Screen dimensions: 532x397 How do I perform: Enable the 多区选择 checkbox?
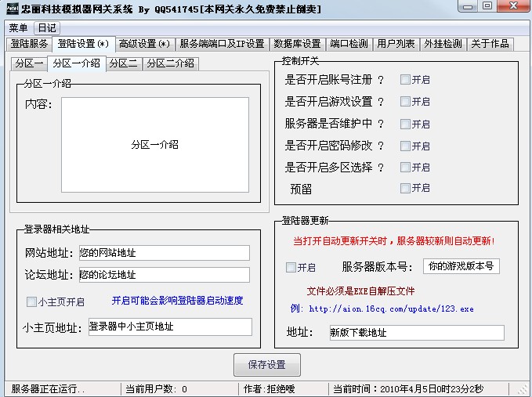click(x=405, y=167)
